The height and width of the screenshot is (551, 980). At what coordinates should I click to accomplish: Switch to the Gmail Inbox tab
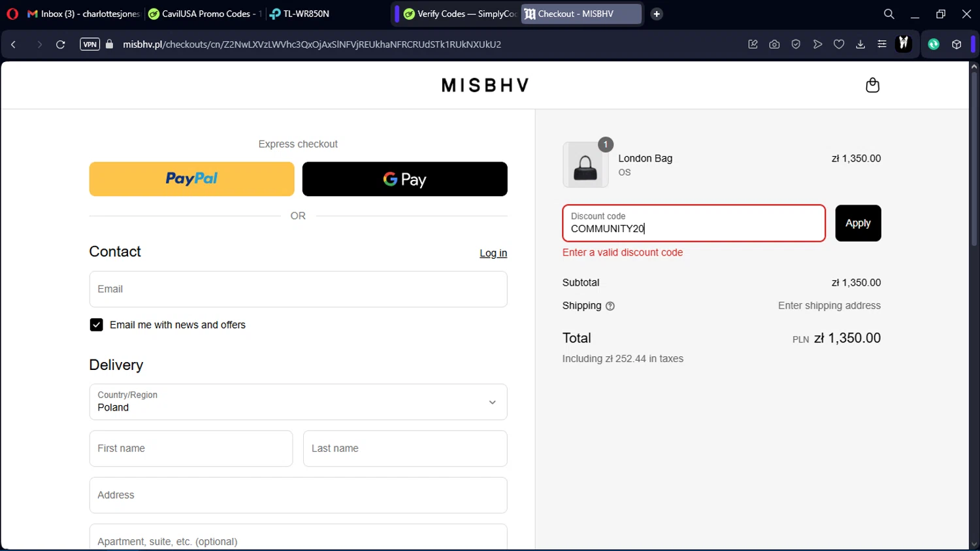pyautogui.click(x=84, y=14)
